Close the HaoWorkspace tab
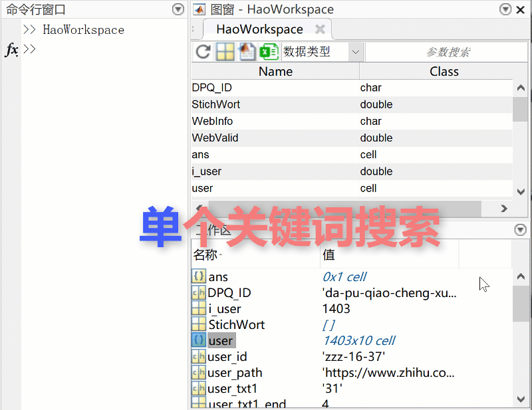The image size is (532, 410). 320,29
